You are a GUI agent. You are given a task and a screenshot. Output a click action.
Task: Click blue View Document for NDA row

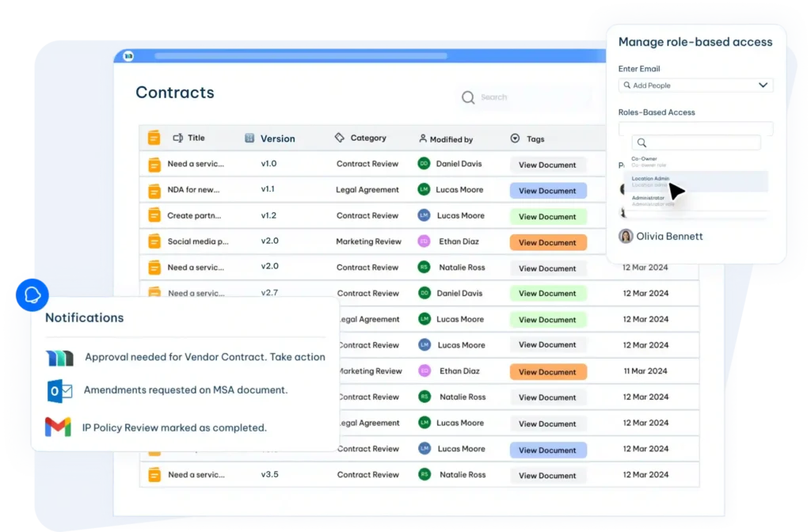[548, 191]
